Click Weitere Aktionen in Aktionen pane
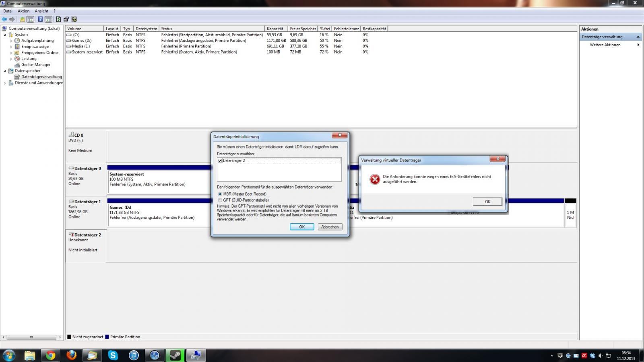Image resolution: width=644 pixels, height=362 pixels. click(605, 45)
